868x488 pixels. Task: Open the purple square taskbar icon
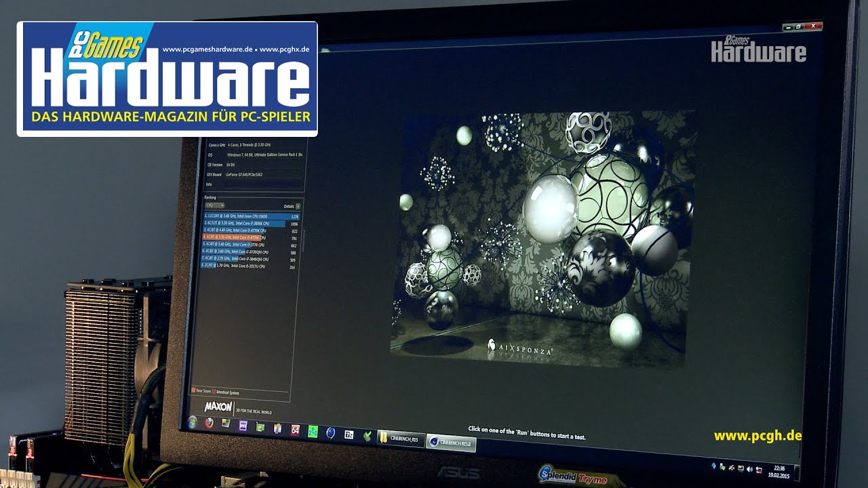coord(243,426)
